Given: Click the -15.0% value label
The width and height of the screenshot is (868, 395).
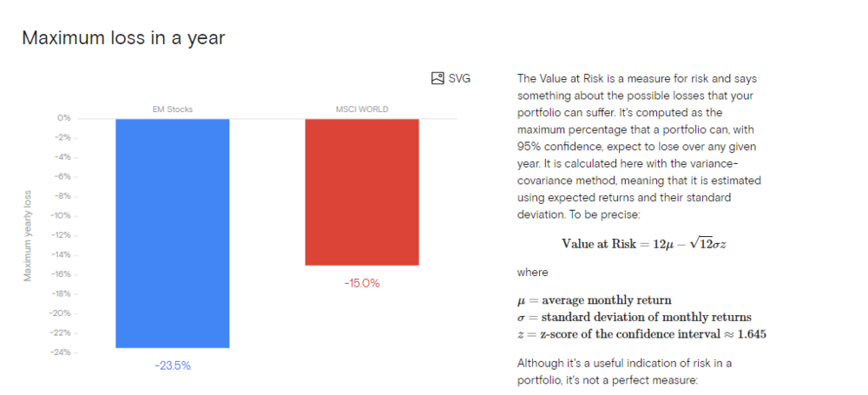Looking at the screenshot, I should [362, 283].
